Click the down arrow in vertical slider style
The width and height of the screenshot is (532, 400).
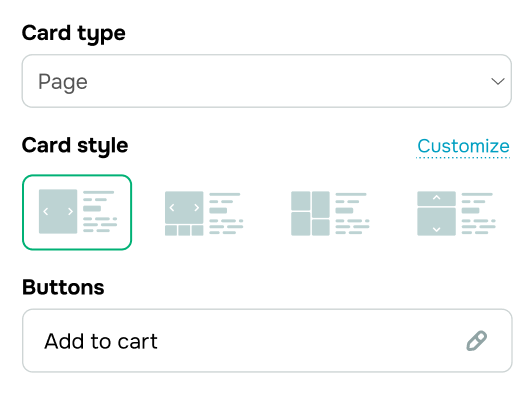click(x=437, y=229)
